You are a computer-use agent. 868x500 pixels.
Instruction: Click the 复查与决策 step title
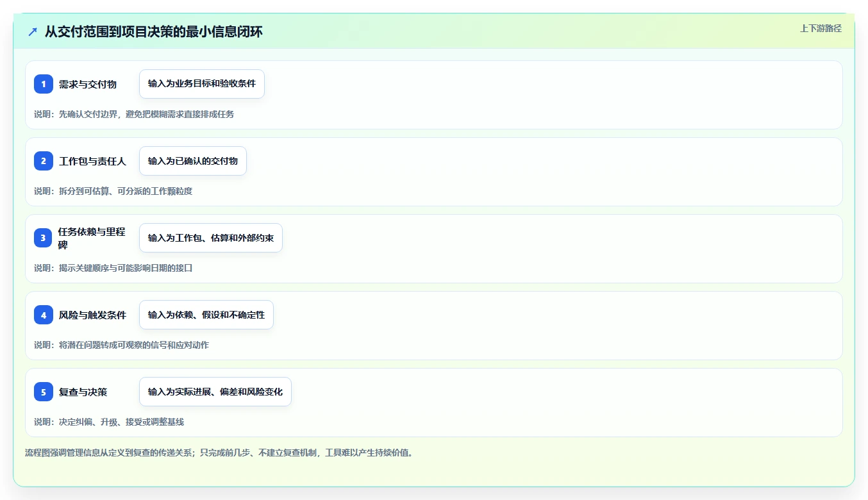(83, 392)
